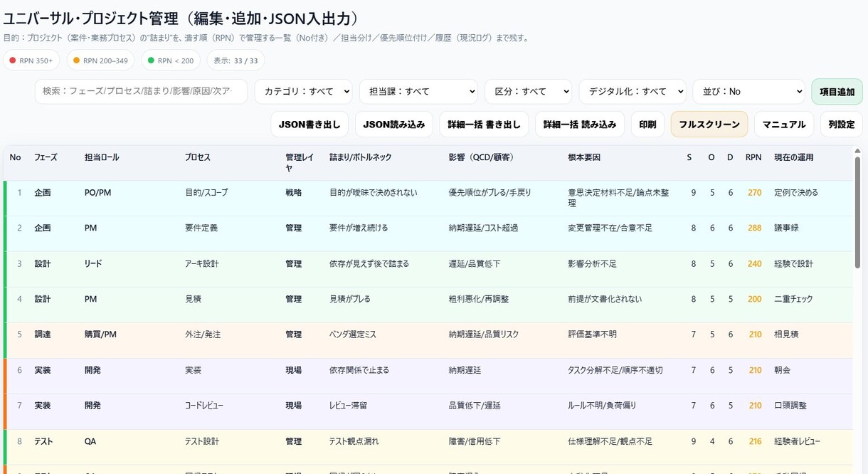Click 要件が増え続ける cell
Viewport: 868px width, 474px height.
click(359, 228)
